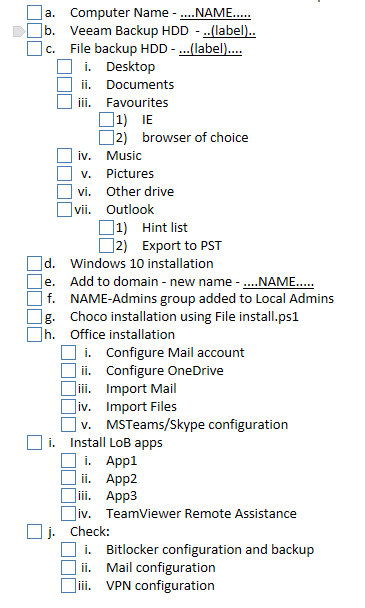Check the Export to PST box
The image size is (365, 608).
coord(106,245)
